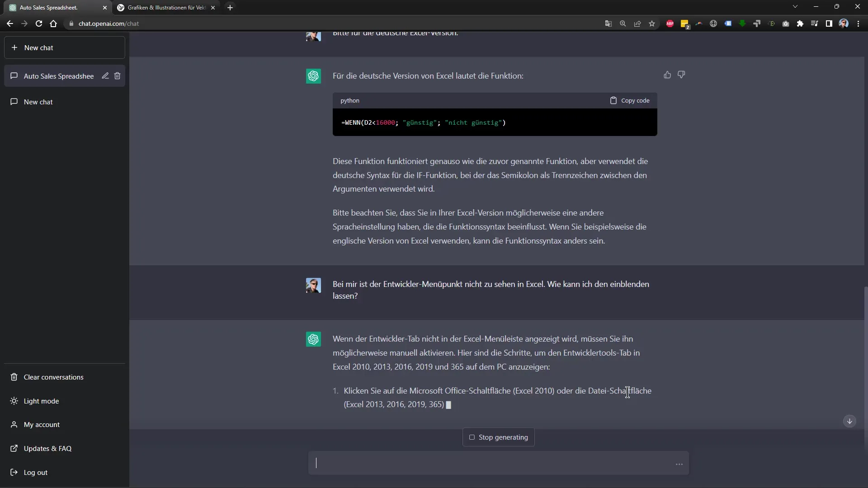This screenshot has width=868, height=488.
Task: Go forward in browser history
Action: (x=24, y=23)
